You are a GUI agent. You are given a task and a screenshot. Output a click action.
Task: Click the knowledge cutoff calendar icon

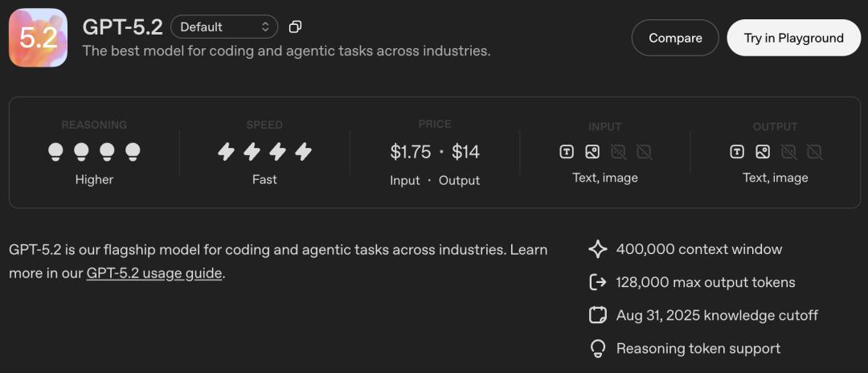coord(597,315)
